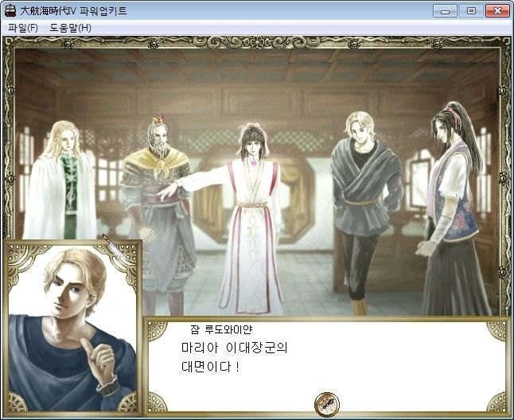Close the 大航海時代IV 파워업키트 window
This screenshot has height=420, width=514.
coord(497,11)
